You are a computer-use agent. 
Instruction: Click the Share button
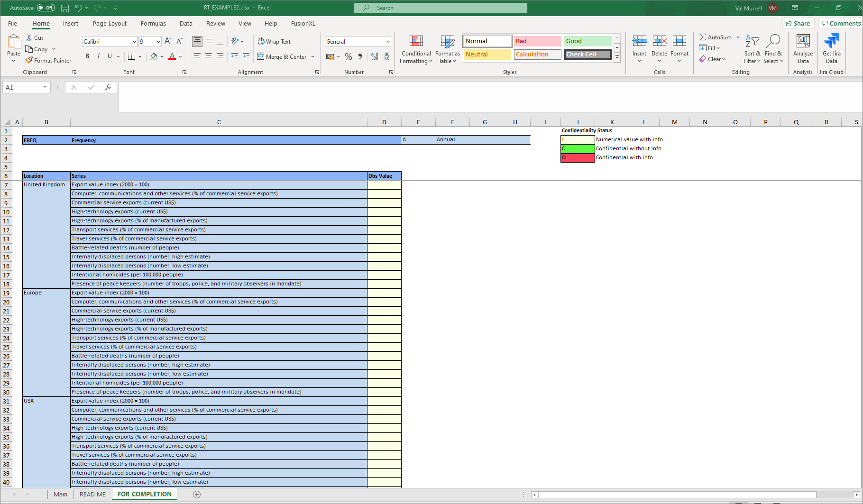798,24
